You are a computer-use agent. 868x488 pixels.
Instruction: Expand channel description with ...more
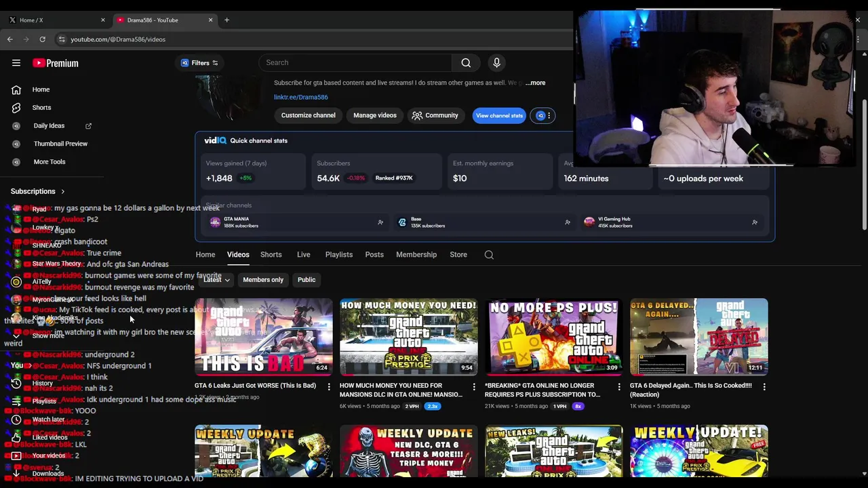535,83
